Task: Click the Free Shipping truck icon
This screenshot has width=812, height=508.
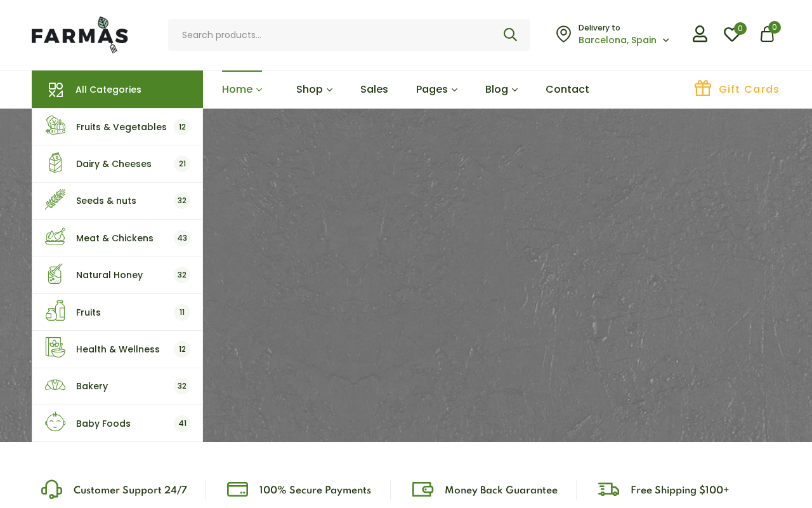Action: pyautogui.click(x=608, y=490)
